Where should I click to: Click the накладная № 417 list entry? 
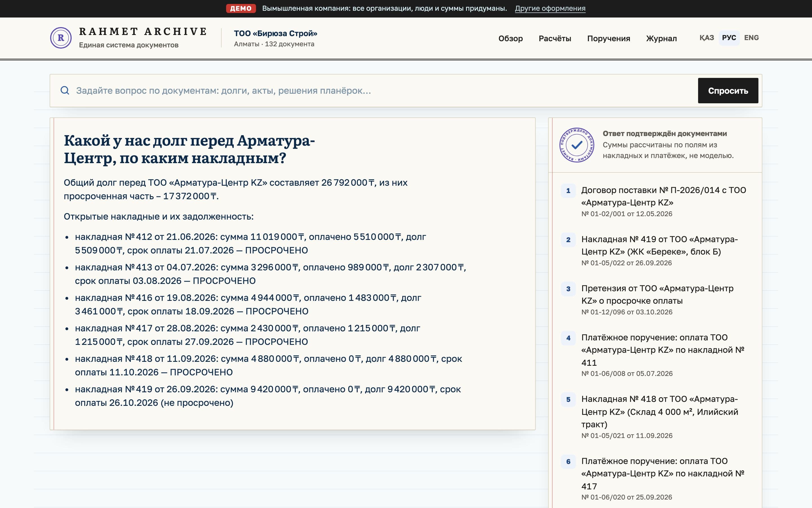[x=247, y=335]
